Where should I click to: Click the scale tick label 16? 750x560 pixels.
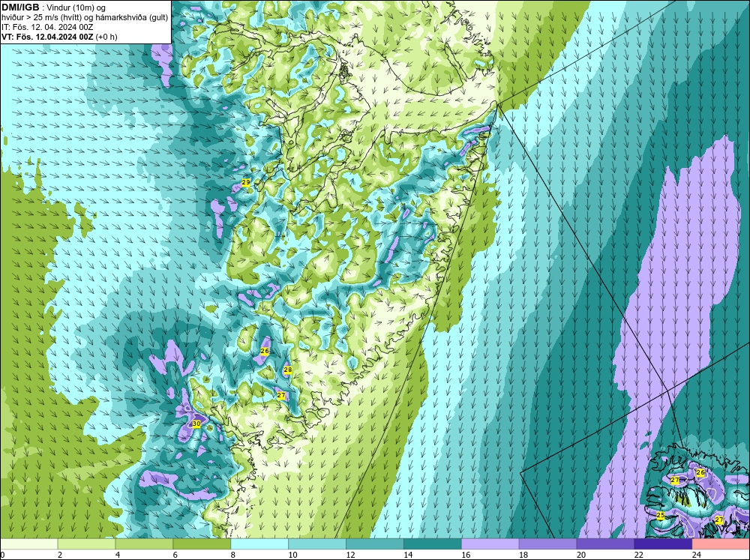tap(466, 555)
